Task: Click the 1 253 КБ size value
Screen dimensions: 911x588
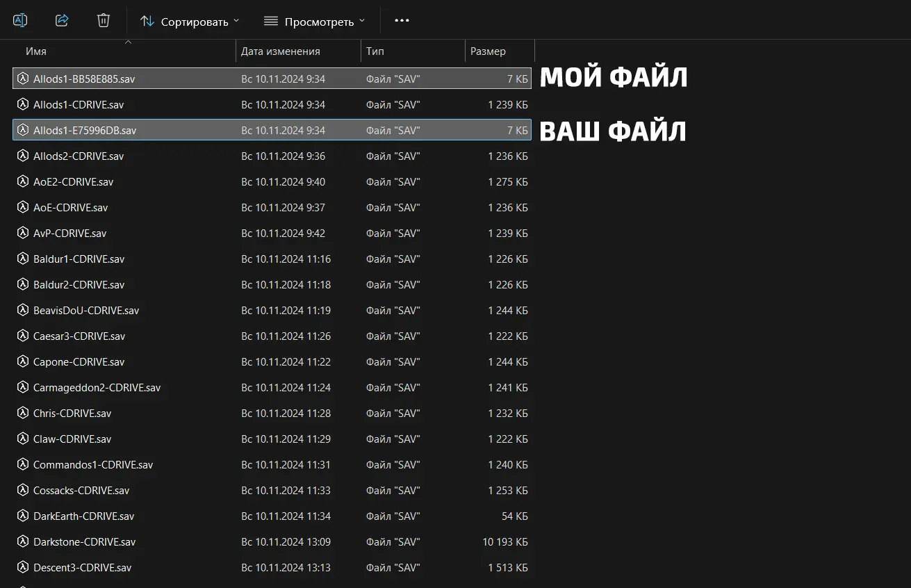Action: (x=508, y=491)
